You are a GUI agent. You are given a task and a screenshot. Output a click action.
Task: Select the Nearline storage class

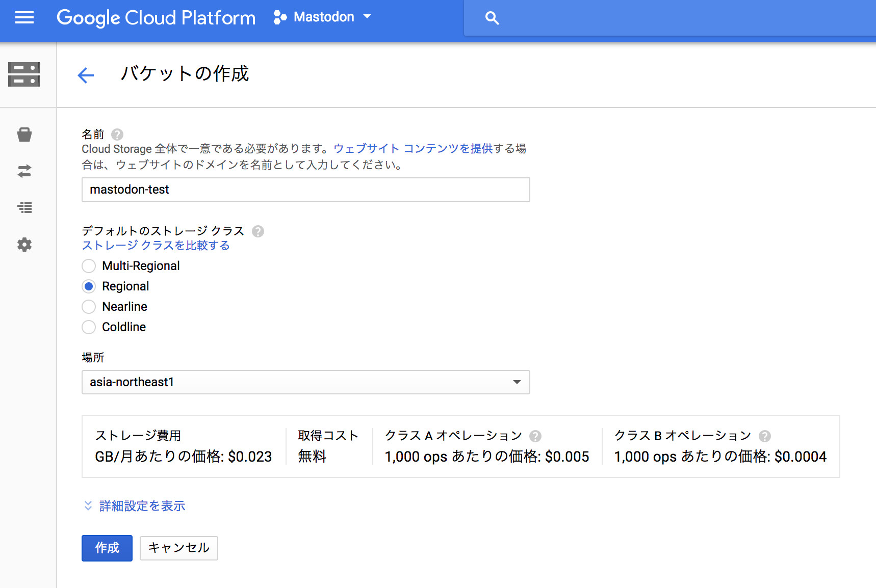[x=89, y=307]
